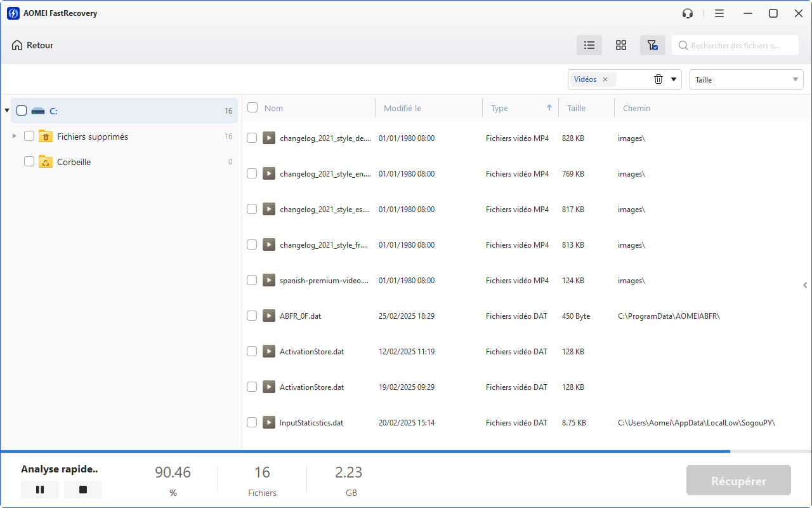
Task: Click the Récupérer button
Action: tap(738, 481)
